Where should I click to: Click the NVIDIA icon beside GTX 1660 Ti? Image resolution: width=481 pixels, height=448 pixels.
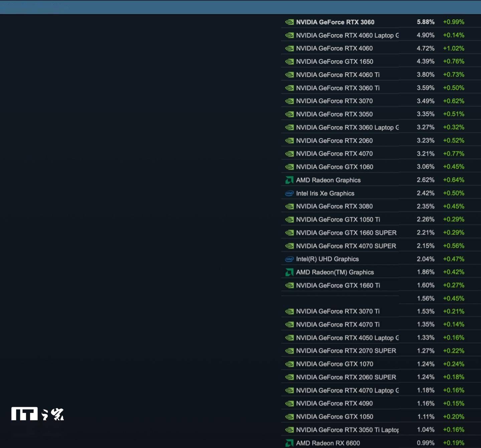[289, 285]
